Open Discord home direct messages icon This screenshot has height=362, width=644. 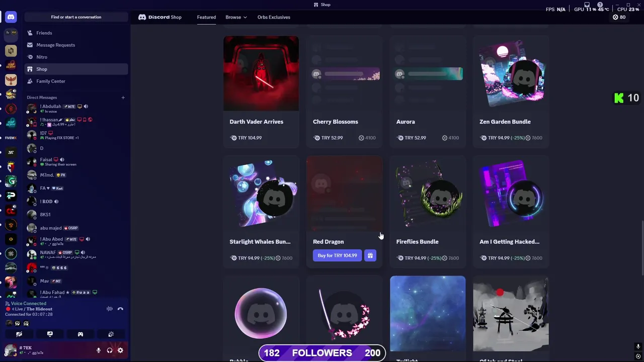coord(11,17)
